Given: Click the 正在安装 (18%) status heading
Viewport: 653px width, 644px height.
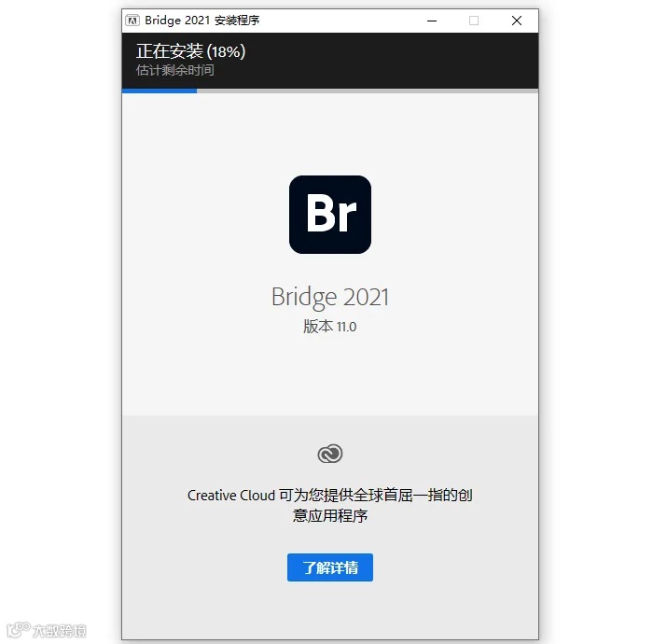Looking at the screenshot, I should point(190,51).
